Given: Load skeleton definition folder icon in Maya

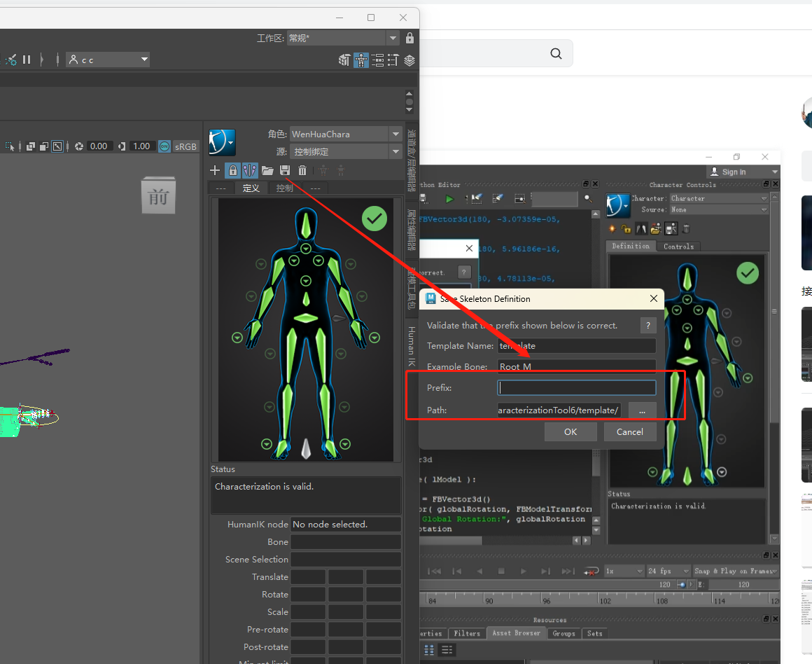Looking at the screenshot, I should click(267, 170).
